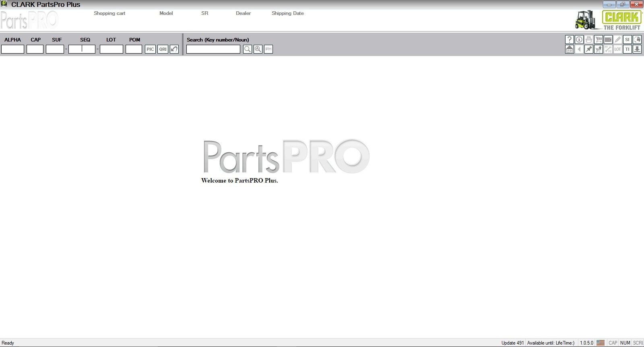Click the SR header label
Image resolution: width=644 pixels, height=347 pixels.
205,13
